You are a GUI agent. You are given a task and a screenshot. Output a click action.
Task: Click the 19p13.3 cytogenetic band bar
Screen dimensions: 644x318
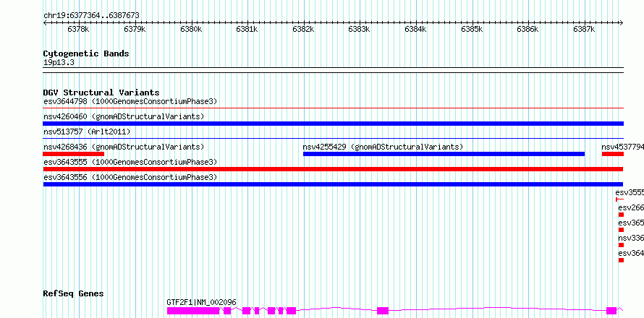click(333, 70)
